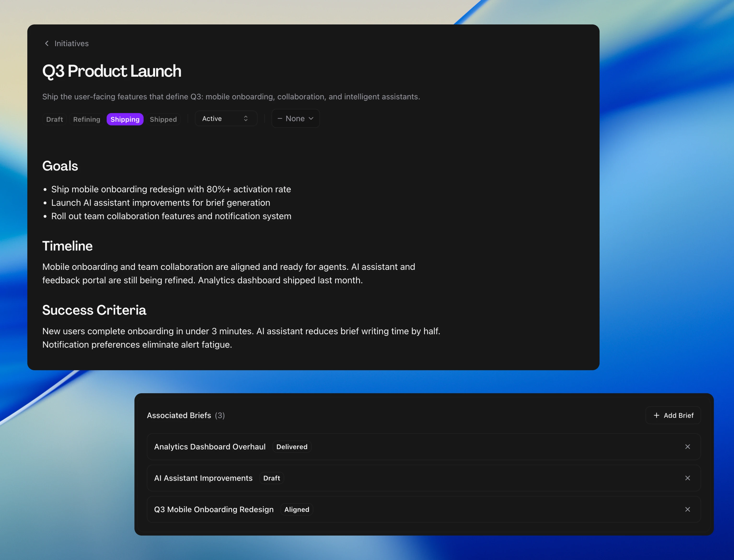Click the back chevron beside Initiatives
734x560 pixels.
47,43
